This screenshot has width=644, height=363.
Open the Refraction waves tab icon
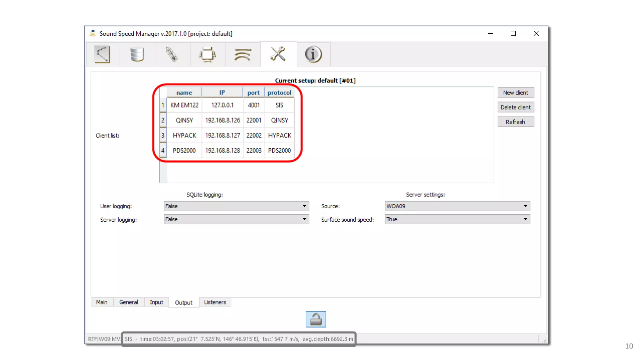(242, 54)
